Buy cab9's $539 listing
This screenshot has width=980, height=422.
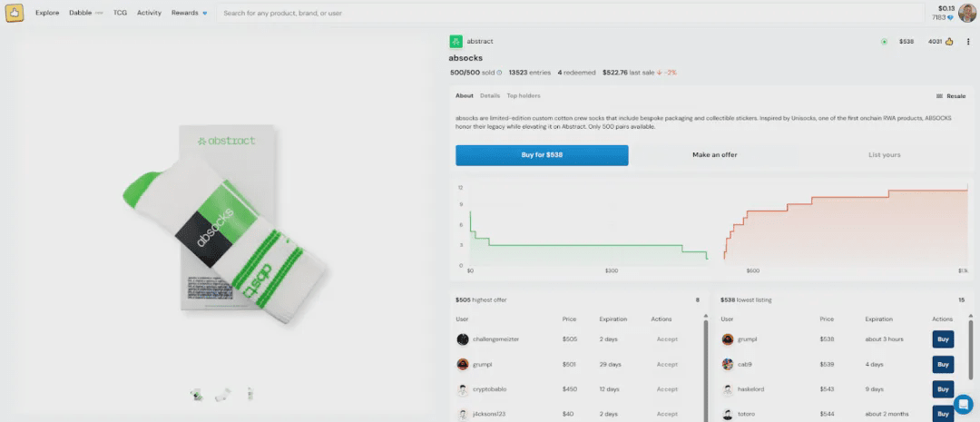point(943,365)
